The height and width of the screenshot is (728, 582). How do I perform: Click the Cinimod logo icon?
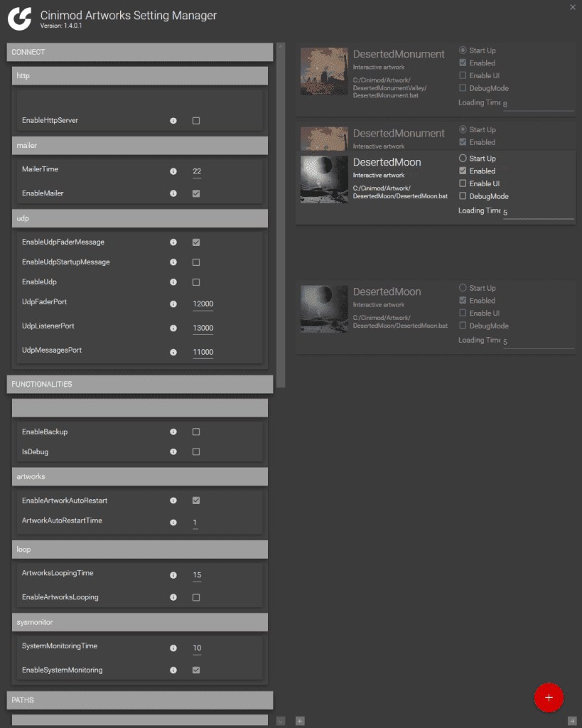[x=19, y=18]
